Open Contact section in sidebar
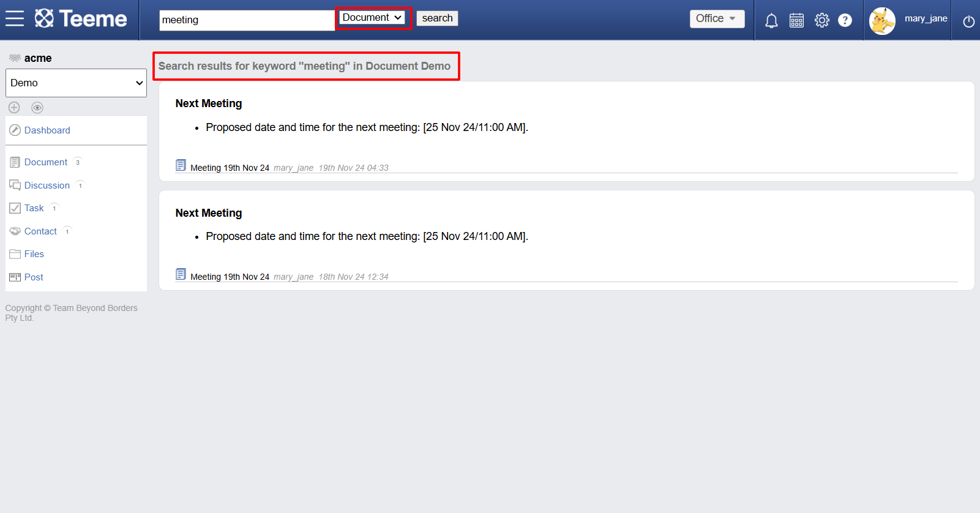The image size is (980, 513). 40,231
